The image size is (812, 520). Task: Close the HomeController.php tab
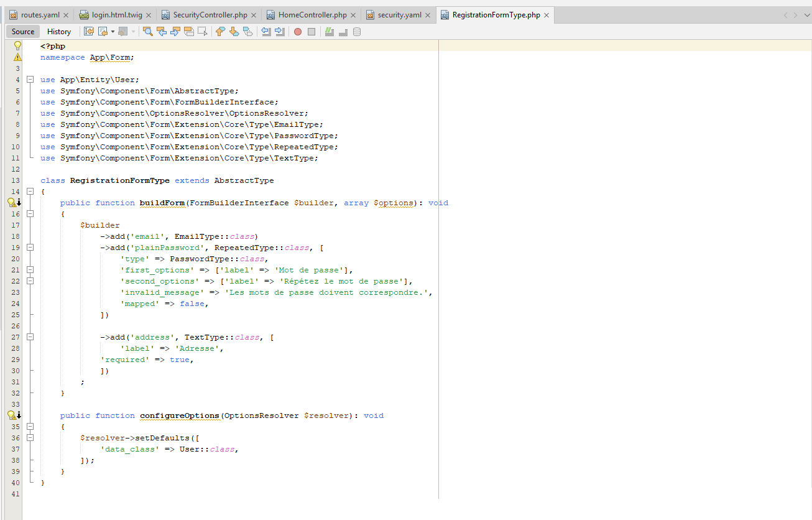coord(353,15)
